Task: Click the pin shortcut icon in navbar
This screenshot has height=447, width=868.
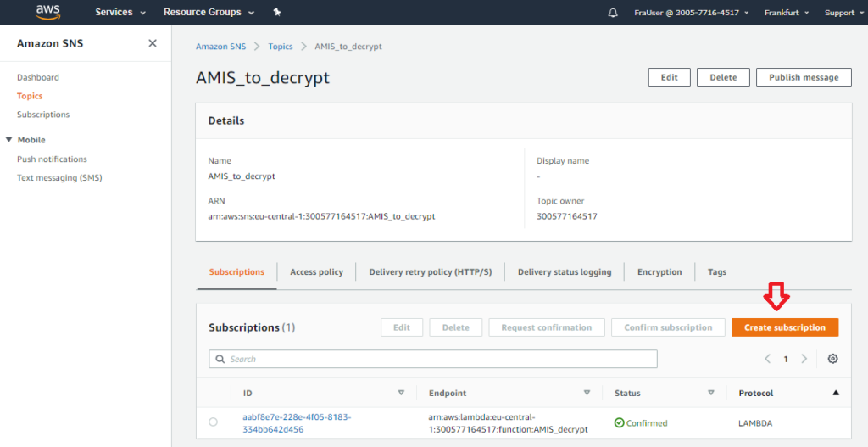Action: (x=276, y=13)
